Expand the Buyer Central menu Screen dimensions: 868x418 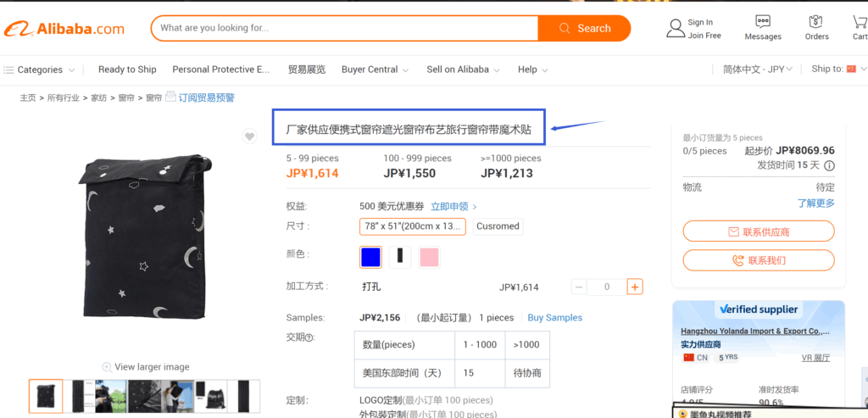(375, 70)
